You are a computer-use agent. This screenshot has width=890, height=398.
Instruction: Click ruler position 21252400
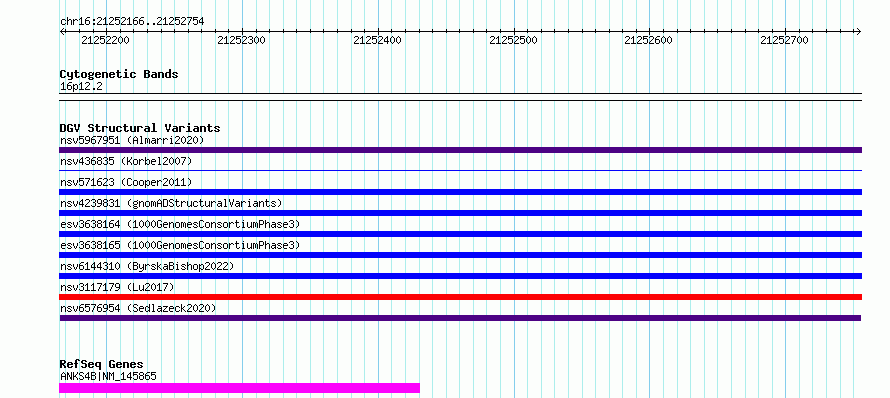(x=377, y=40)
